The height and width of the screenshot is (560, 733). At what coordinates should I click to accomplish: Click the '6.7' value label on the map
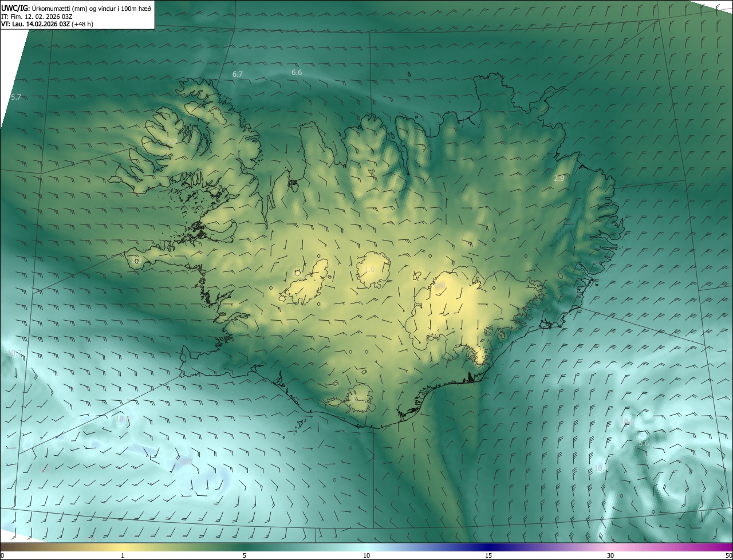(238, 74)
